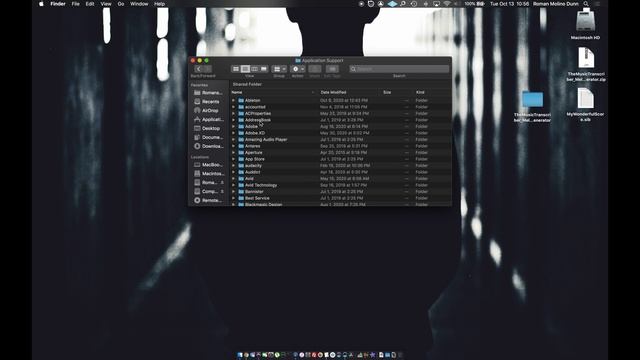
Task: Click Roman Molino Dunn user menu
Action: (x=556, y=4)
